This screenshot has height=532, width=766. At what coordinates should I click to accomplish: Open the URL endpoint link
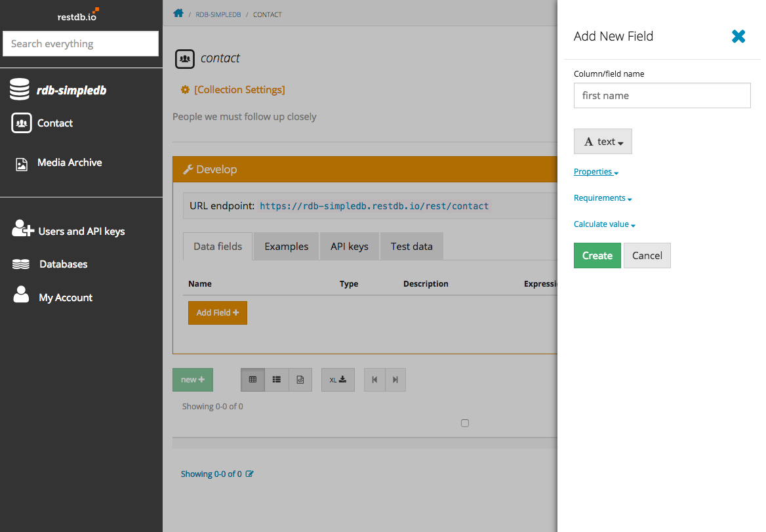pos(374,206)
